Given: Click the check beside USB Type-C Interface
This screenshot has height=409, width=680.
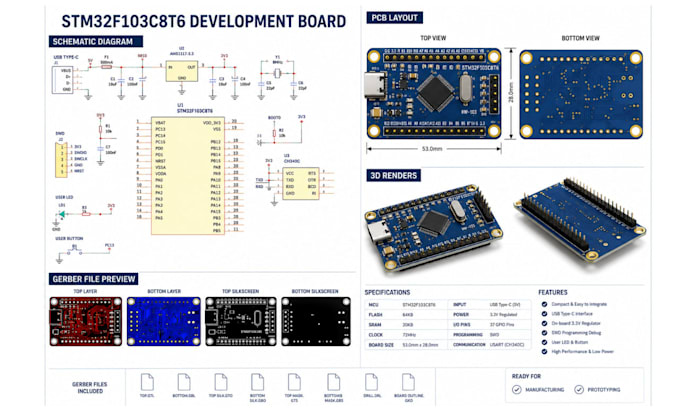Looking at the screenshot, I should coord(544,314).
